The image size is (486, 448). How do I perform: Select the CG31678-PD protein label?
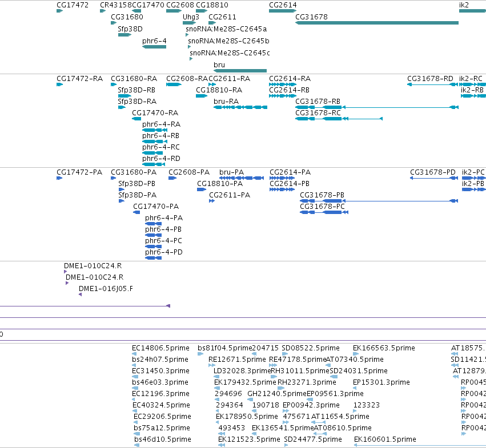pos(433,172)
